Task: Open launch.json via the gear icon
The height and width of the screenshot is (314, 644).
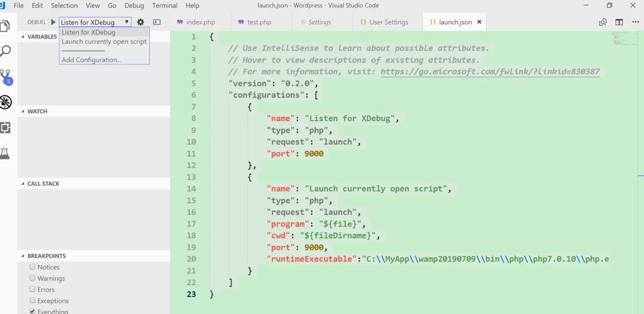Action: coord(140,22)
